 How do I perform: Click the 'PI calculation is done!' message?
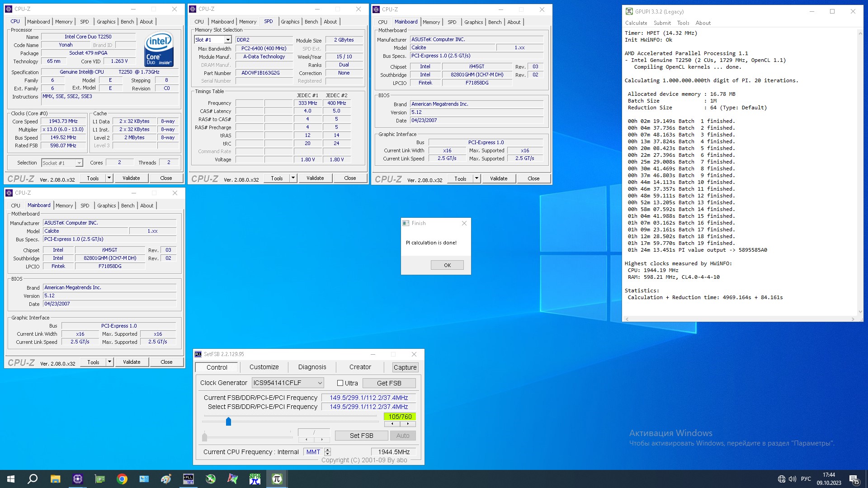coord(431,243)
